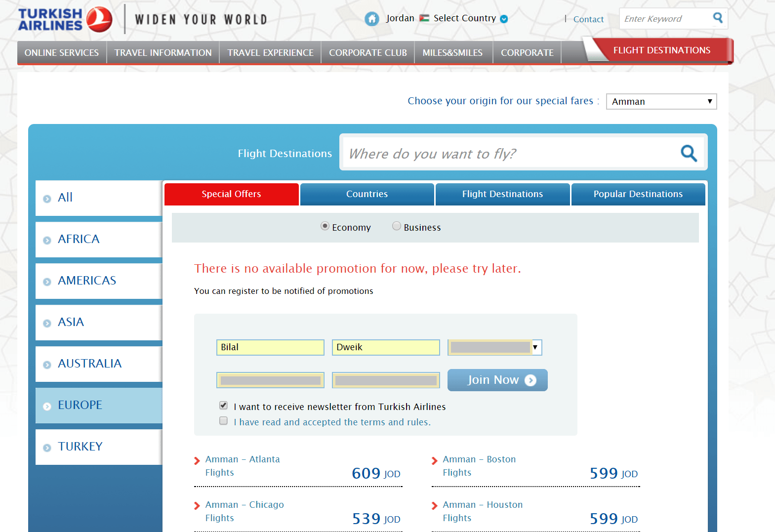Image resolution: width=775 pixels, height=532 pixels.
Task: Switch to the Popular Destinations tab
Action: (x=638, y=194)
